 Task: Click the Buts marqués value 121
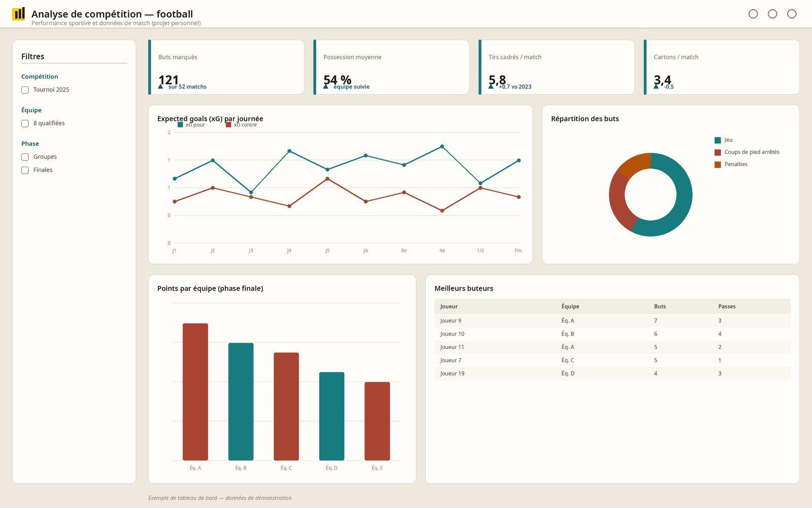(168, 80)
